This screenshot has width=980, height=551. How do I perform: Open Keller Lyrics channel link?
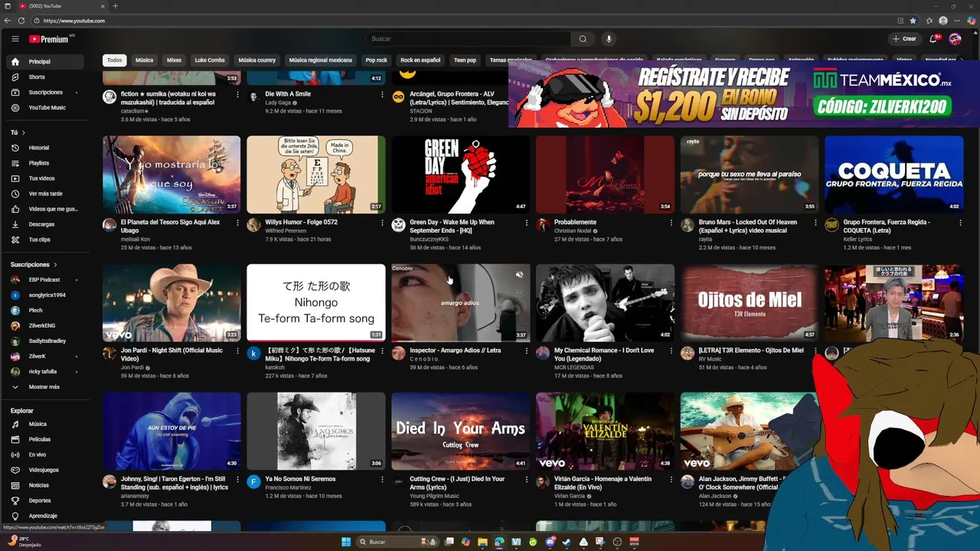coord(859,240)
